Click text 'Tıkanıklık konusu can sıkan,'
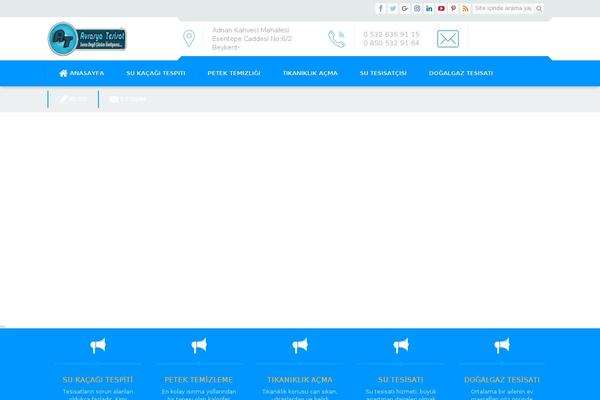 pos(300,392)
